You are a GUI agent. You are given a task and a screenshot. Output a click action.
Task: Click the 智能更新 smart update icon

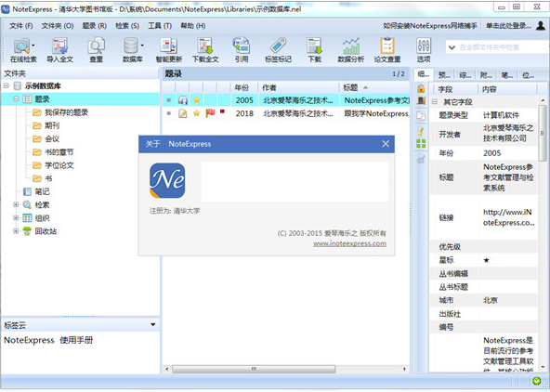(169, 50)
